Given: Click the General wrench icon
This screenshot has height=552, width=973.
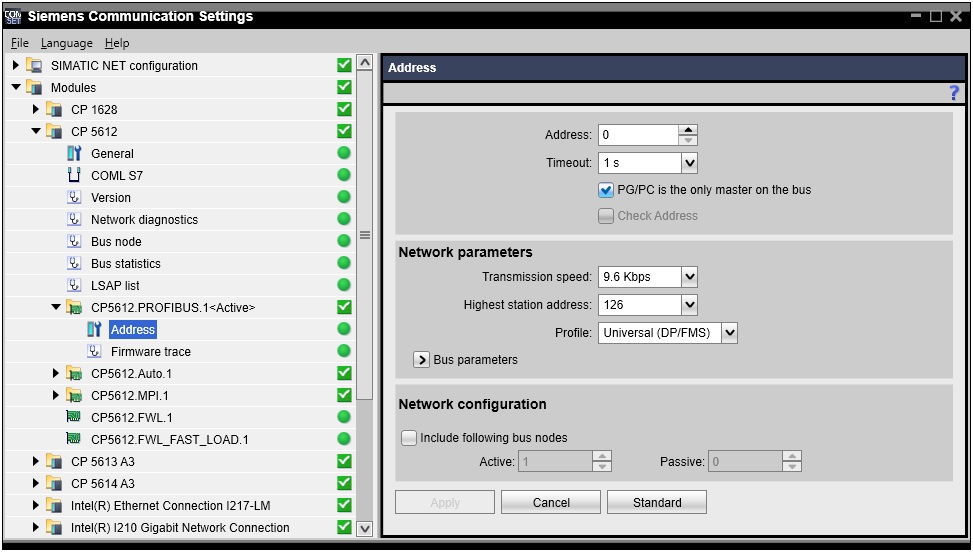Looking at the screenshot, I should (74, 153).
